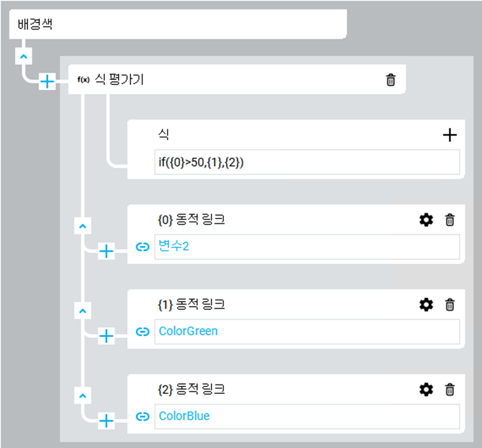Viewport: 482px width, 448px height.
Task: Open gear settings for {2} 동적 링크
Action: pos(426,389)
